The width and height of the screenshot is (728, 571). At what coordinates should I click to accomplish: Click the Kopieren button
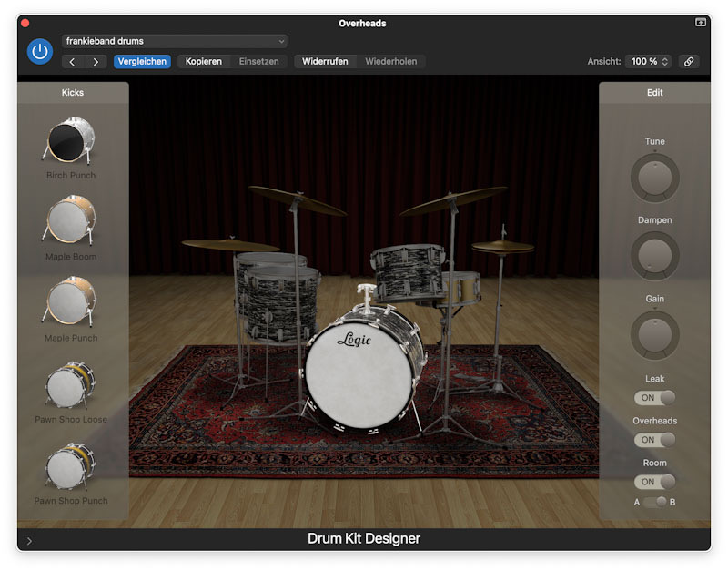(203, 61)
